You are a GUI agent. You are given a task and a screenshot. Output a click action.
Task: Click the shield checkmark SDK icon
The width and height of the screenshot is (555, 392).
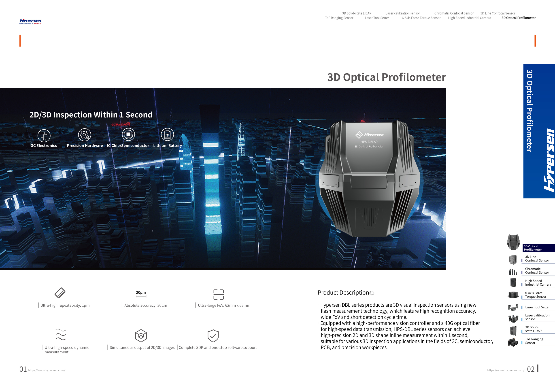coord(213,336)
